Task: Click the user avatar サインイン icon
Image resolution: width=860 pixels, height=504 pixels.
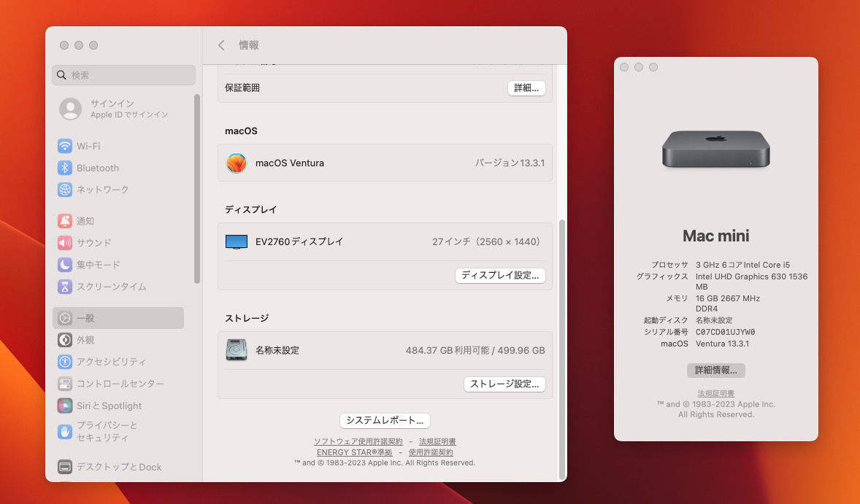Action: point(70,109)
